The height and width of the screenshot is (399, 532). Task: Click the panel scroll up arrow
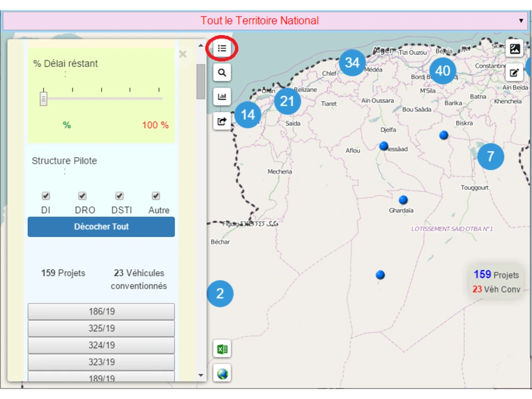coord(201,45)
